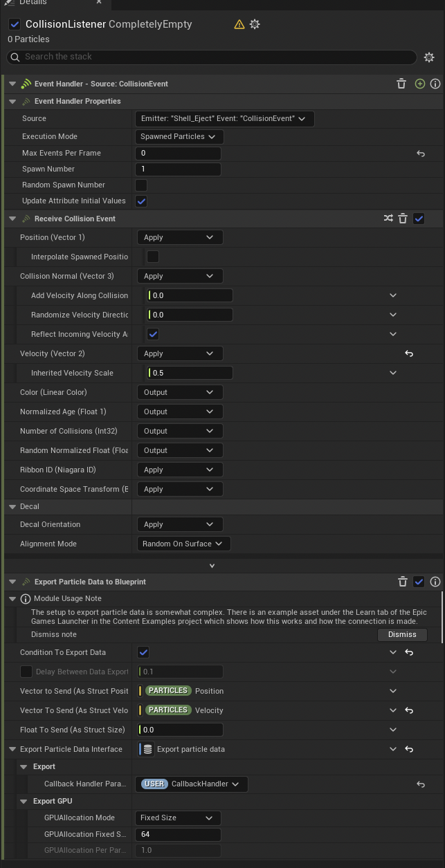Click shuffle icon on Receive Collision Event

tap(388, 219)
